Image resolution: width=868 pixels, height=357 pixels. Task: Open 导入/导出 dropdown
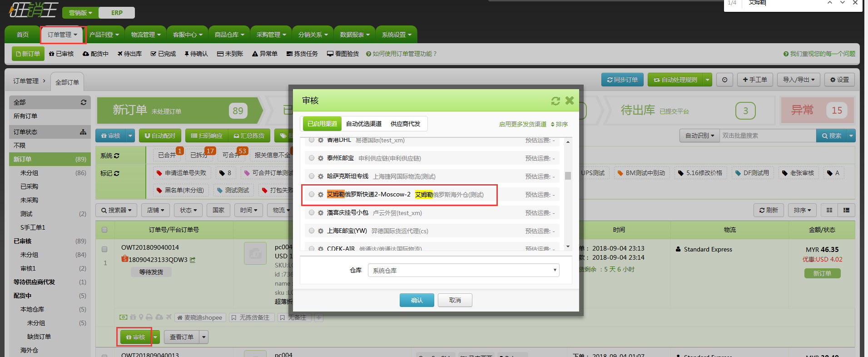(x=799, y=80)
